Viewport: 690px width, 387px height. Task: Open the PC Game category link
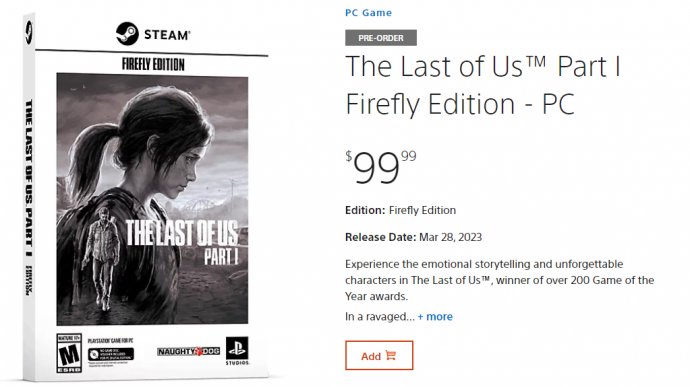pyautogui.click(x=368, y=13)
